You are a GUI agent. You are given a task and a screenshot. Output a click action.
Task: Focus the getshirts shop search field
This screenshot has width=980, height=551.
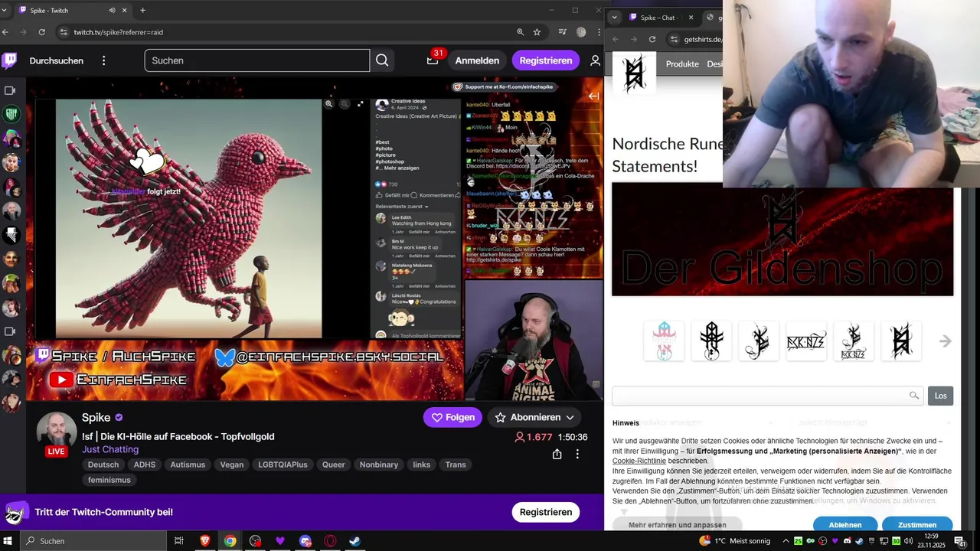(769, 396)
